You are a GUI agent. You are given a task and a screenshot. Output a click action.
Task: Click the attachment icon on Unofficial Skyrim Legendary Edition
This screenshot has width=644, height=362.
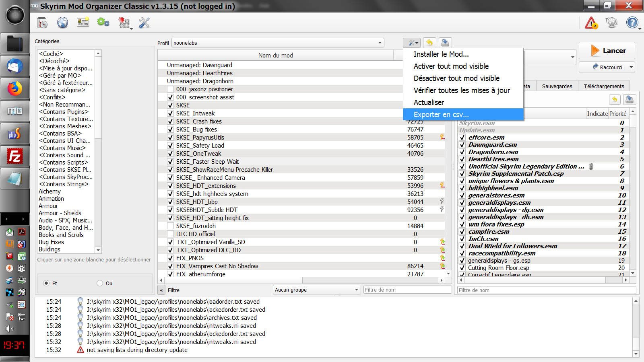(x=591, y=166)
